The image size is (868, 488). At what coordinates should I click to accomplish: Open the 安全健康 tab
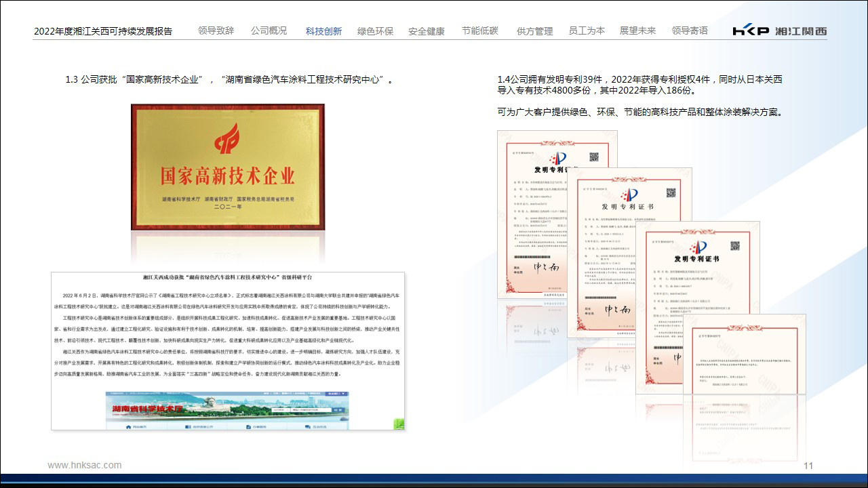[427, 31]
